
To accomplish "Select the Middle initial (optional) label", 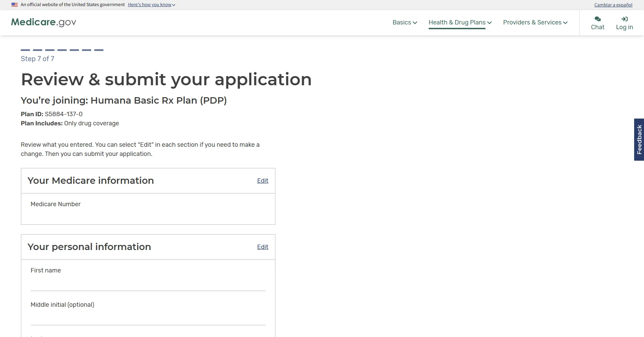I will click(62, 305).
